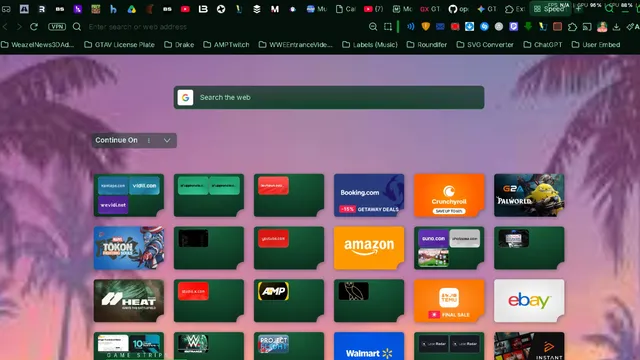Viewport: 640px width, 360px height.
Task: Open the snapshot capture tool
Action: coord(388,27)
